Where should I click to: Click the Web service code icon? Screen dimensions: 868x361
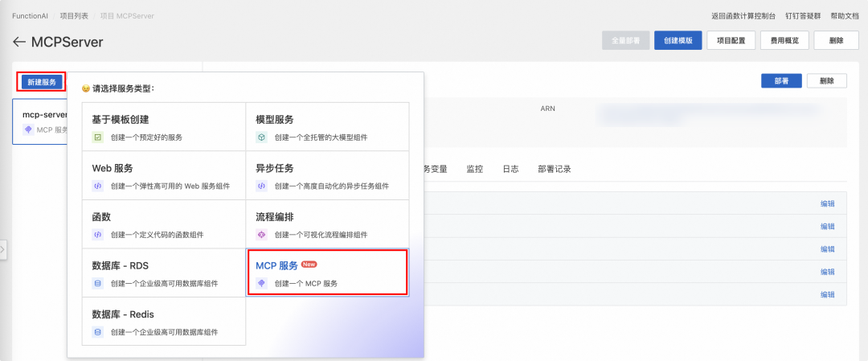98,186
